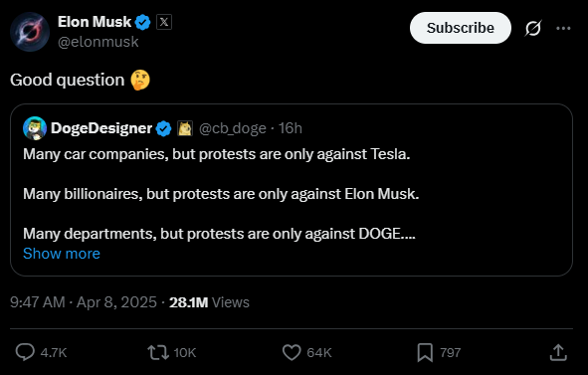Click the X affiliation badge icon
The width and height of the screenshot is (588, 375).
click(164, 22)
